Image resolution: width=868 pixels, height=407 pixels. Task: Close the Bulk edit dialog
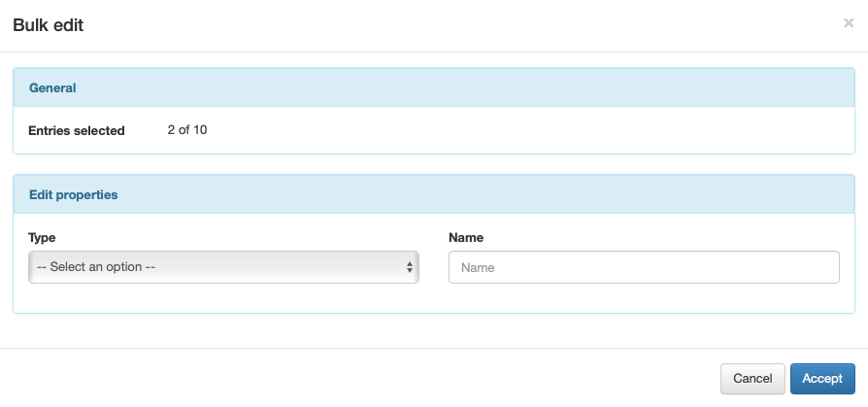(849, 23)
